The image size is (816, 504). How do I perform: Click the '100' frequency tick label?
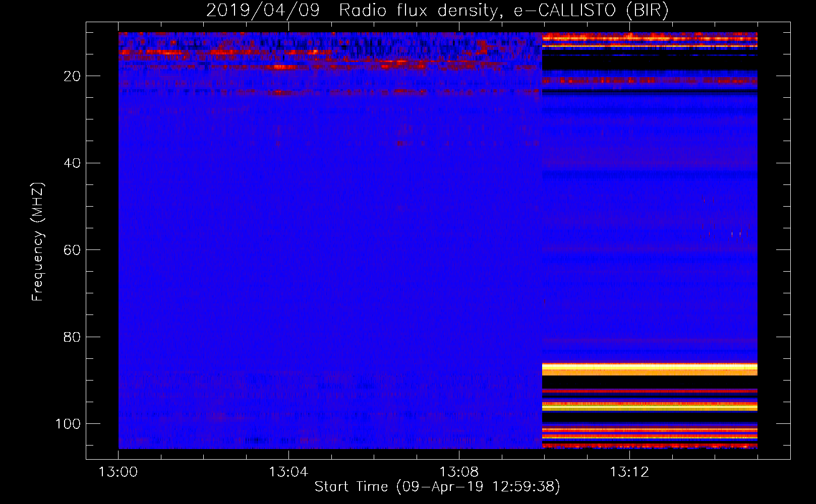pyautogui.click(x=68, y=424)
